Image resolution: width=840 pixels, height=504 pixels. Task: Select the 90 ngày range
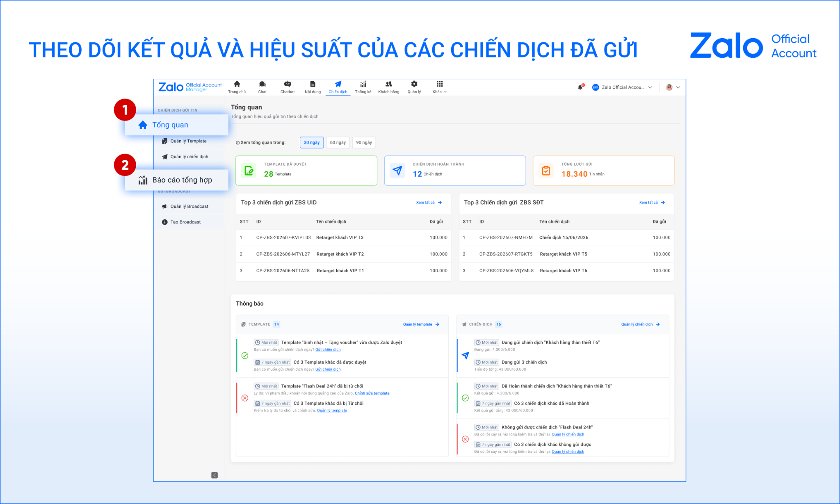[x=364, y=142]
